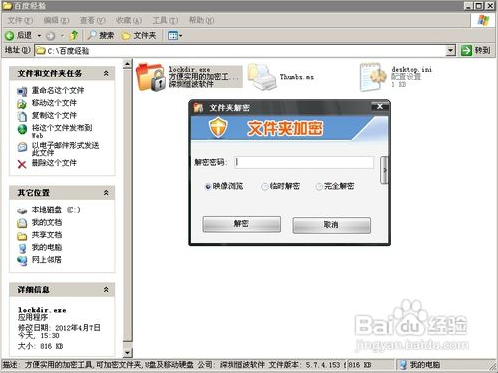
Task: Open My Documents icon in Other Places
Action: (x=22, y=223)
